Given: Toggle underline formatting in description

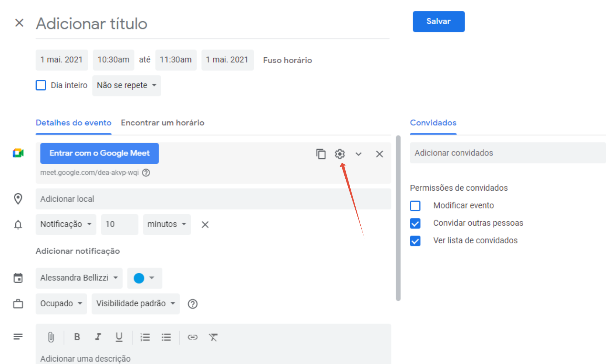Looking at the screenshot, I should click(x=119, y=337).
